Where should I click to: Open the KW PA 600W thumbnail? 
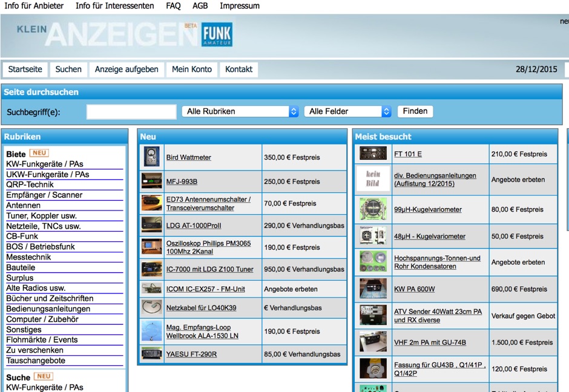[373, 289]
